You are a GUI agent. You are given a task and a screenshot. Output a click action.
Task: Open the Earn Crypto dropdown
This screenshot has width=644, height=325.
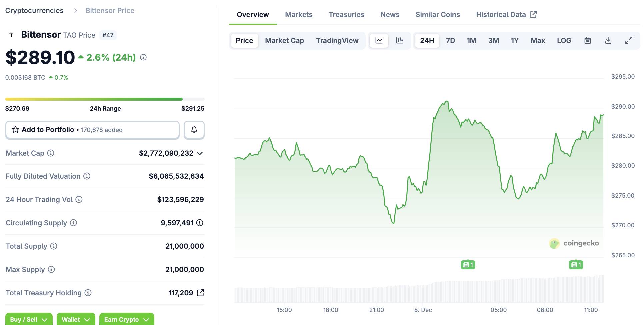127,319
